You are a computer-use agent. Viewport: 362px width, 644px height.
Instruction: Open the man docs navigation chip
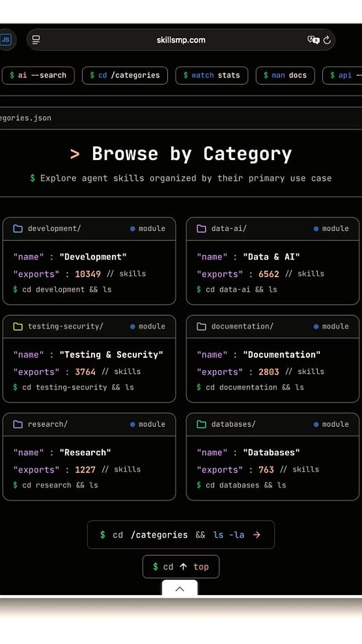285,75
